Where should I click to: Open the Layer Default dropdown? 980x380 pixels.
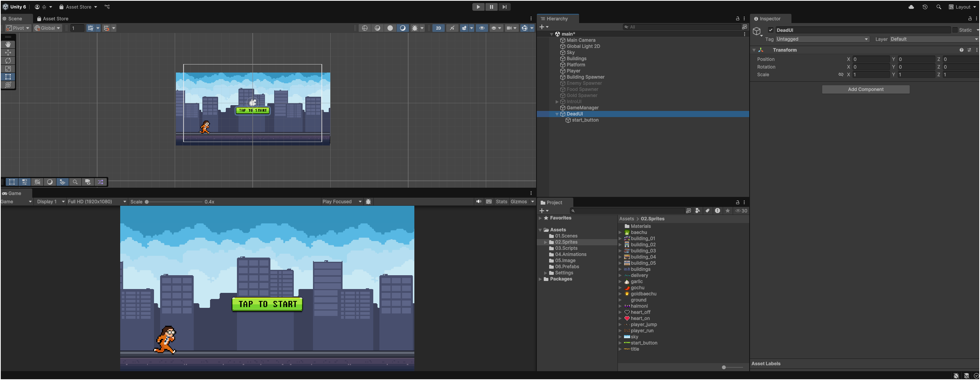(x=934, y=39)
